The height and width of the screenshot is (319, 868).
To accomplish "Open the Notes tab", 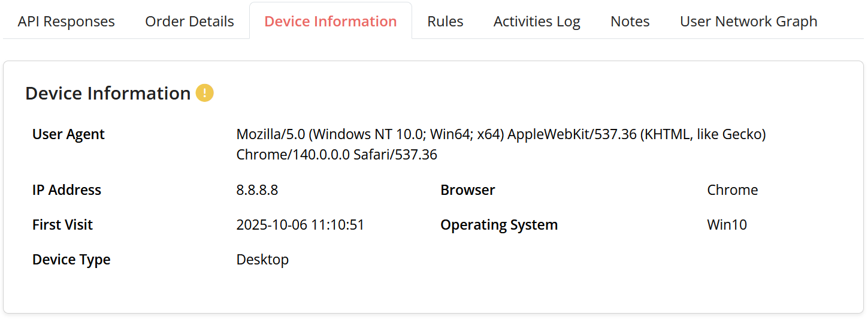I will pyautogui.click(x=630, y=22).
